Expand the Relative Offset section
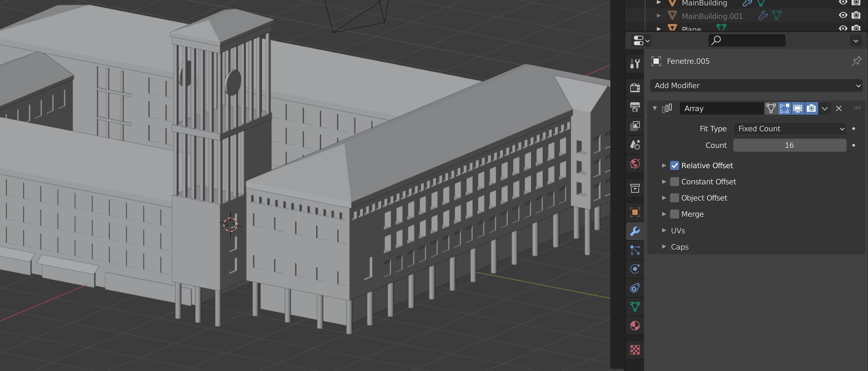This screenshot has height=371, width=868. click(664, 165)
